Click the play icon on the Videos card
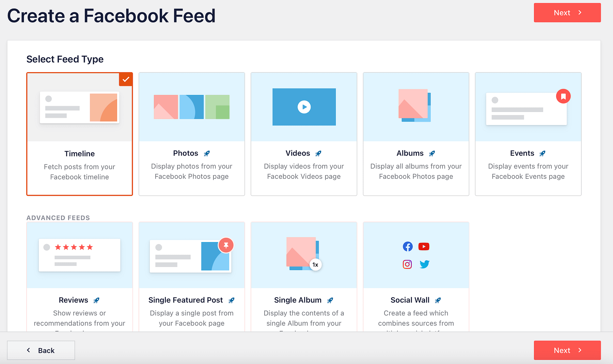The width and height of the screenshot is (613, 364). pos(304,107)
